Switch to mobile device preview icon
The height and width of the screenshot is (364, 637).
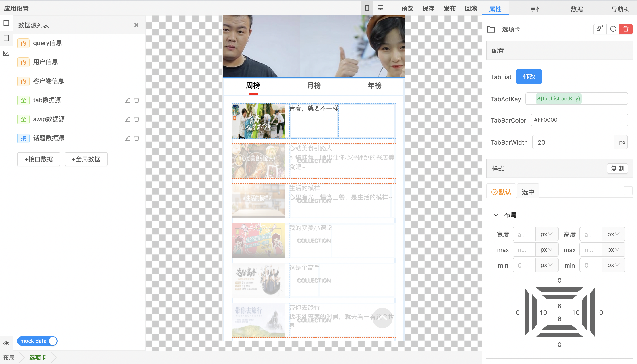click(x=367, y=8)
